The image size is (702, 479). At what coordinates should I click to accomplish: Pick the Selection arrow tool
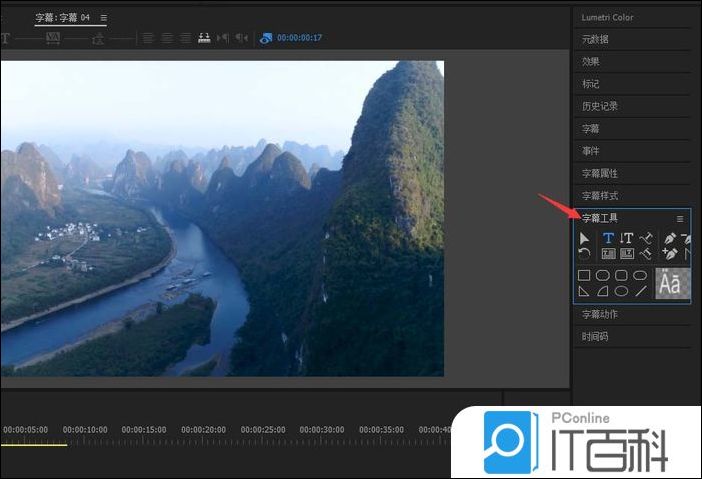[x=585, y=238]
